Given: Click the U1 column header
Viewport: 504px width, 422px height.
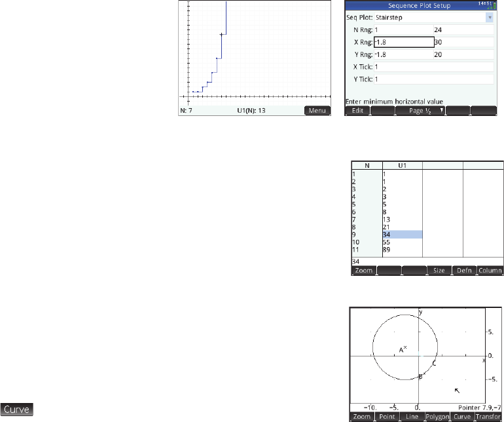Looking at the screenshot, I should pos(403,165).
